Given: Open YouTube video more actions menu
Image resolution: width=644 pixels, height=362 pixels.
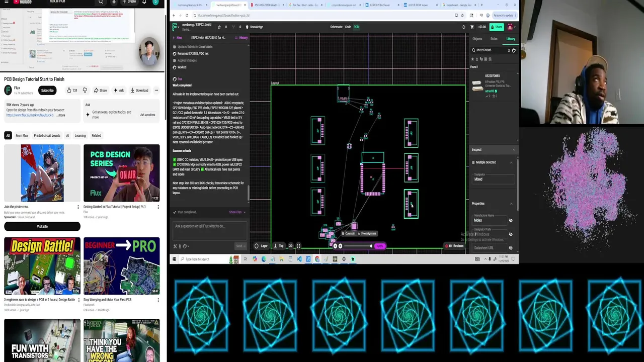Looking at the screenshot, I should 156,90.
